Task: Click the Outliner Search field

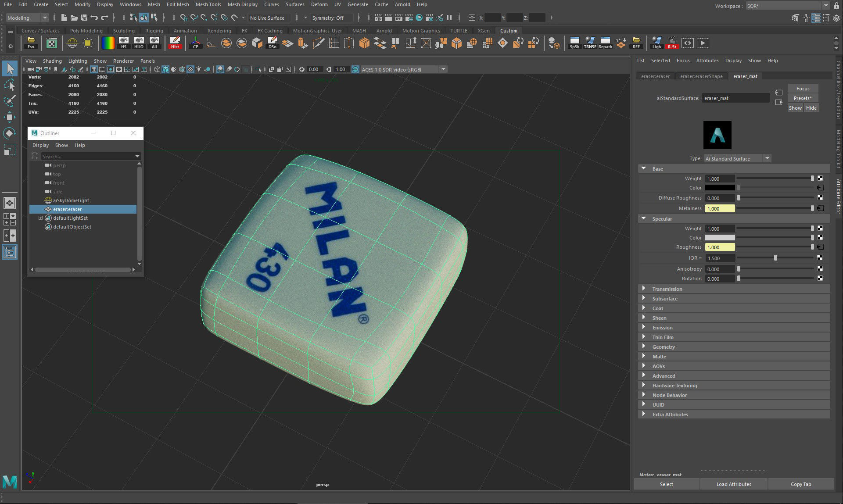Action: (x=90, y=156)
